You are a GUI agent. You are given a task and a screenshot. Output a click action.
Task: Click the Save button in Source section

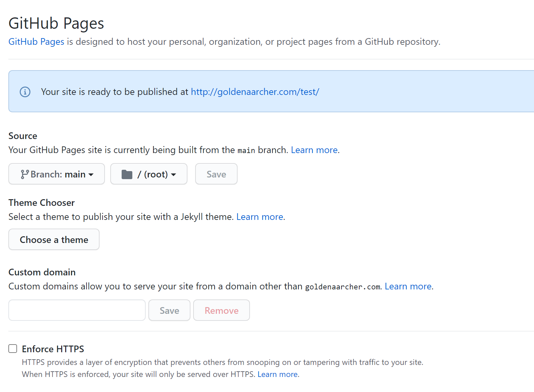pyautogui.click(x=216, y=174)
